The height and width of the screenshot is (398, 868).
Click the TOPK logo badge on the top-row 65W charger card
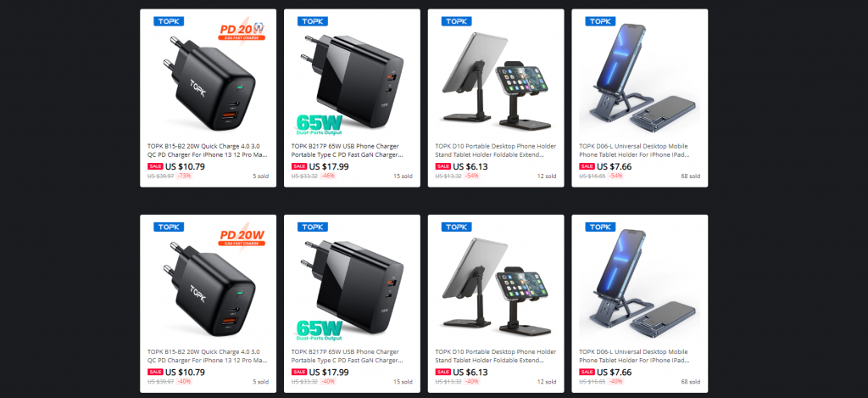(312, 21)
